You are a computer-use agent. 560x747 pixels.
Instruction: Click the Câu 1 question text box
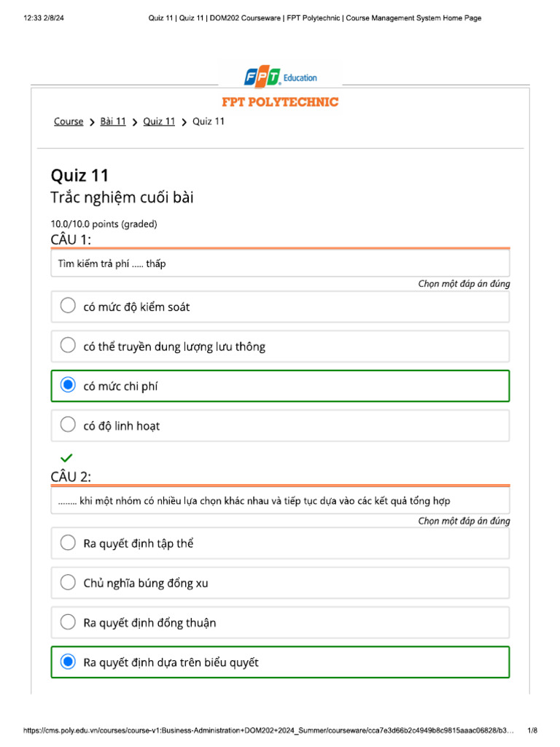click(280, 263)
